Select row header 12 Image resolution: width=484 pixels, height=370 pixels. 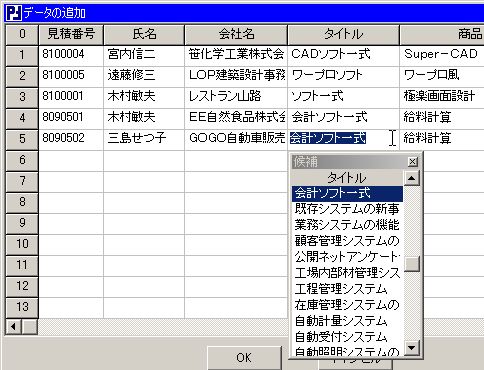click(x=22, y=286)
